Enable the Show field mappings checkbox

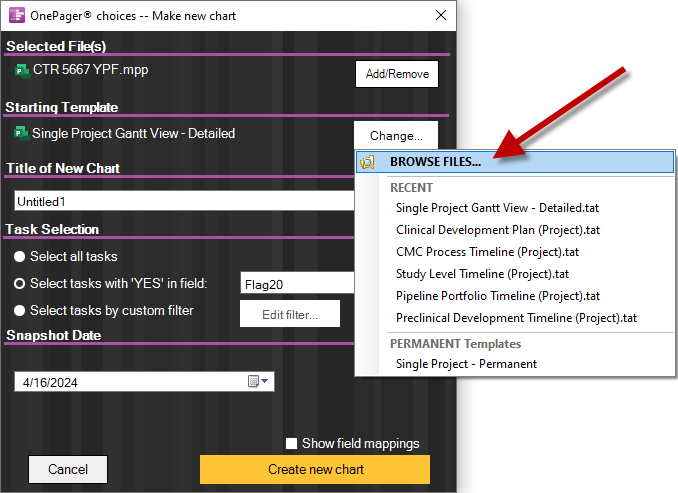coord(292,444)
